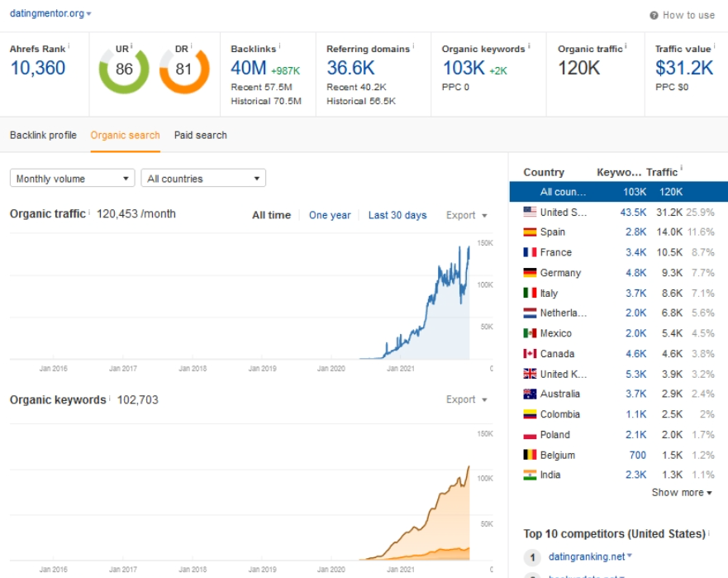Open Belgium 700 keywords value
The image size is (728, 578).
click(637, 456)
